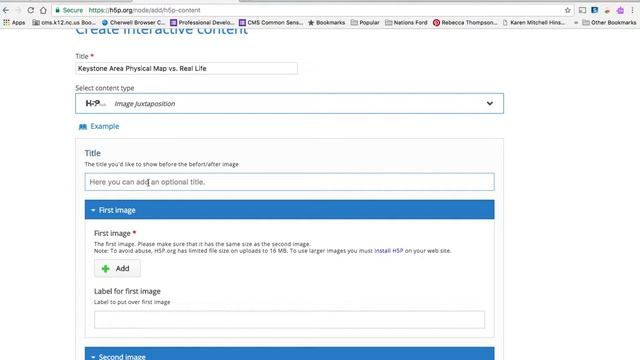This screenshot has width=640, height=360.
Task: Click the address bar URL
Action: click(144, 10)
